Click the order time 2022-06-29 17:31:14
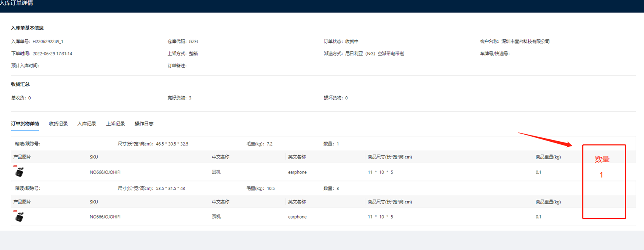The height and width of the screenshot is (250, 644). click(52, 54)
